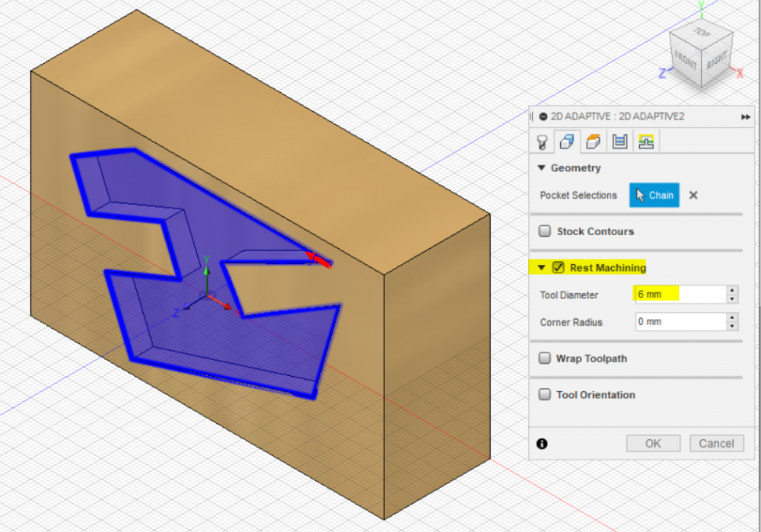Open the Passes tab icon
The height and width of the screenshot is (532, 761).
[620, 141]
